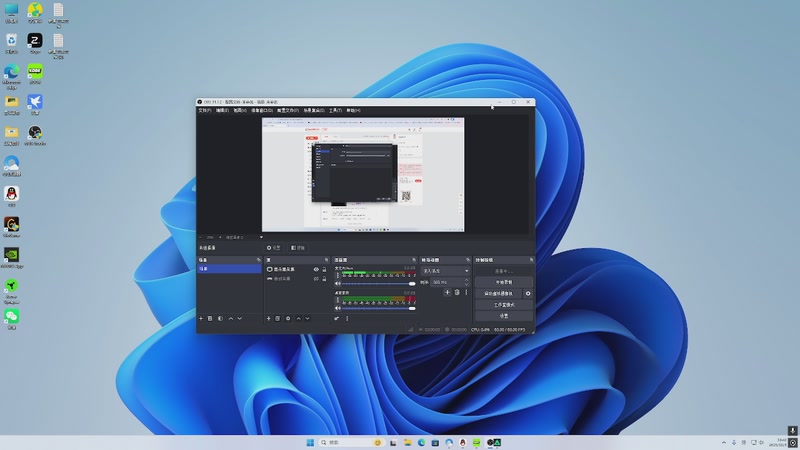
Task: Add a new source with plus icon
Action: tap(268, 318)
